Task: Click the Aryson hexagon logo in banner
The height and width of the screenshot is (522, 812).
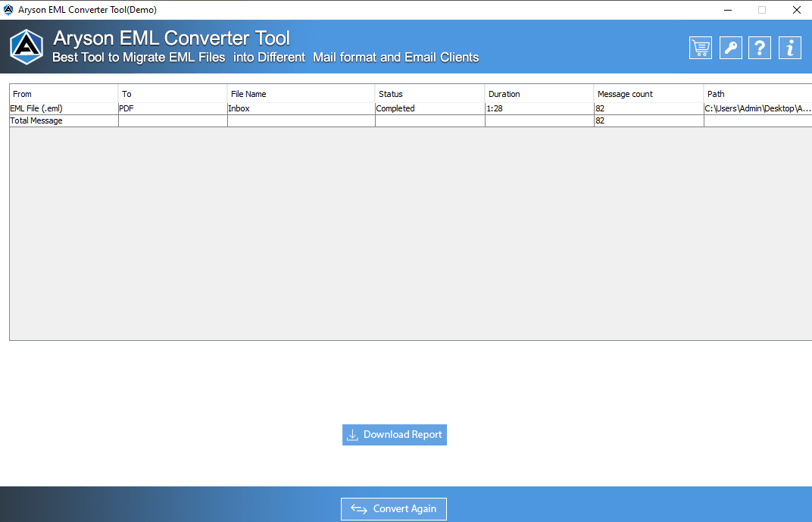Action: pyautogui.click(x=27, y=47)
